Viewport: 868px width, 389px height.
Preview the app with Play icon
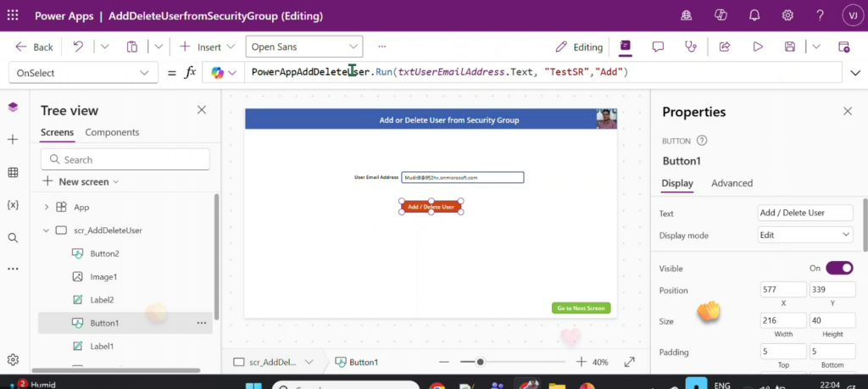tap(758, 47)
